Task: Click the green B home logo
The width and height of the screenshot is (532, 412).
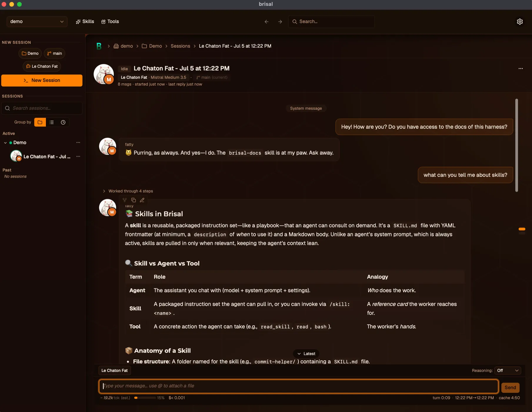Action: (x=99, y=46)
